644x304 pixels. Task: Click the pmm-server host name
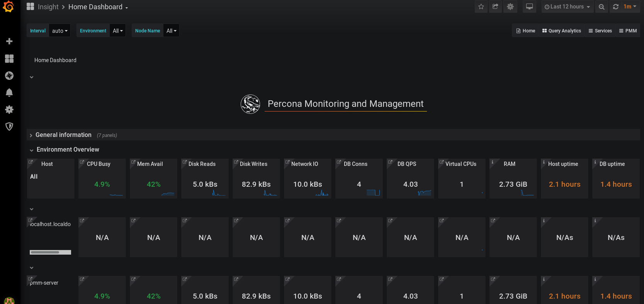[x=44, y=283]
